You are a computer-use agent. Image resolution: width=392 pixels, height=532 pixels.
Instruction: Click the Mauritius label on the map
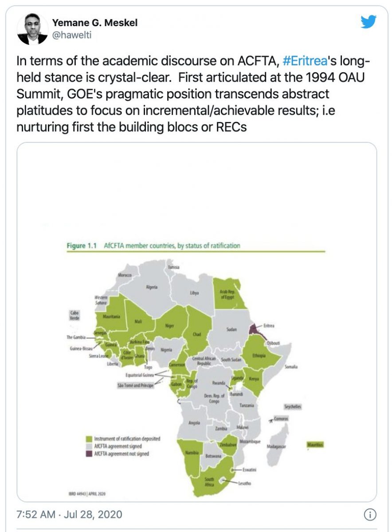[314, 444]
